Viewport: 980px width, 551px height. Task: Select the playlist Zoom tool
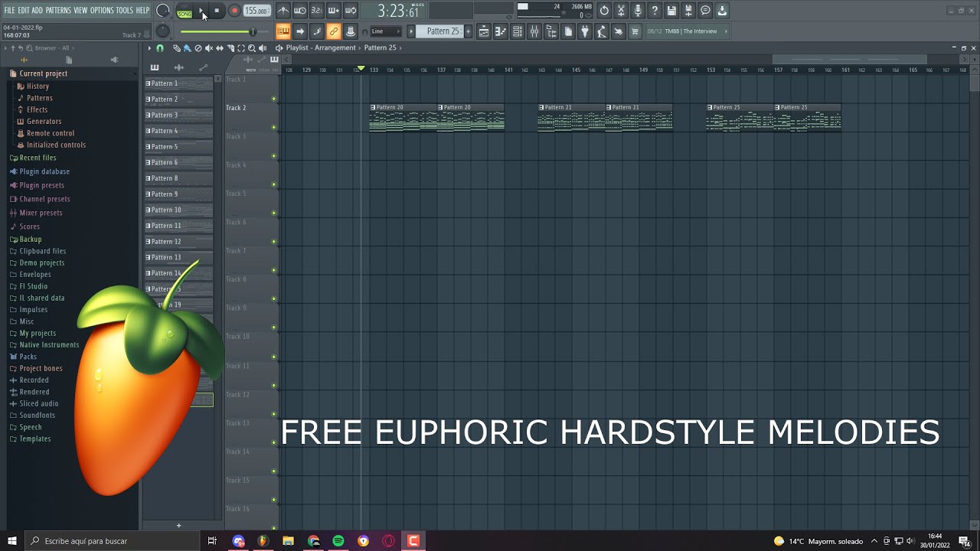tap(252, 48)
